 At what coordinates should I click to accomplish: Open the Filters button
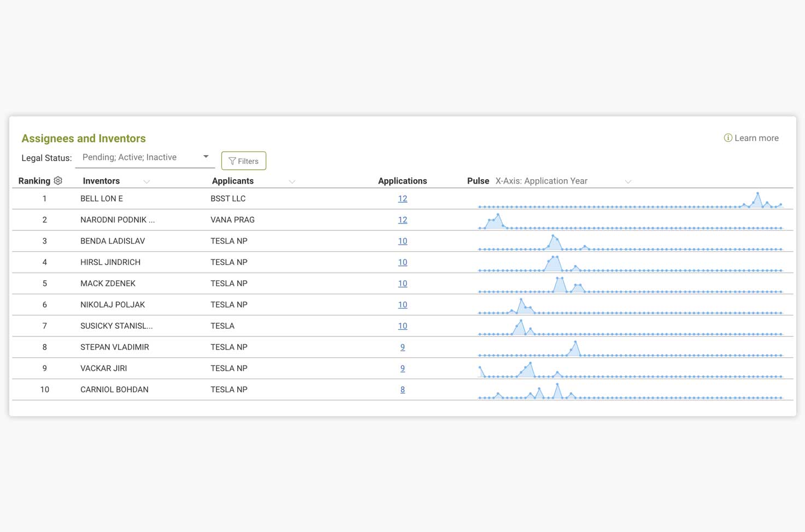click(x=244, y=161)
